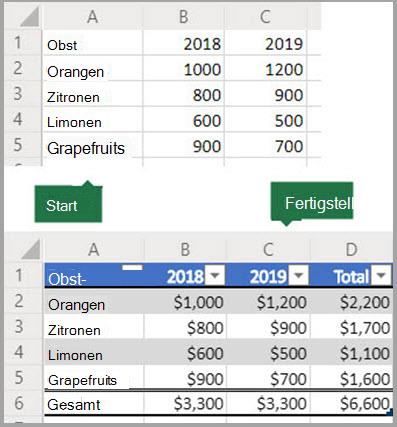Open the 2018 column filter dropdown
This screenshot has width=397, height=427.
215,275
